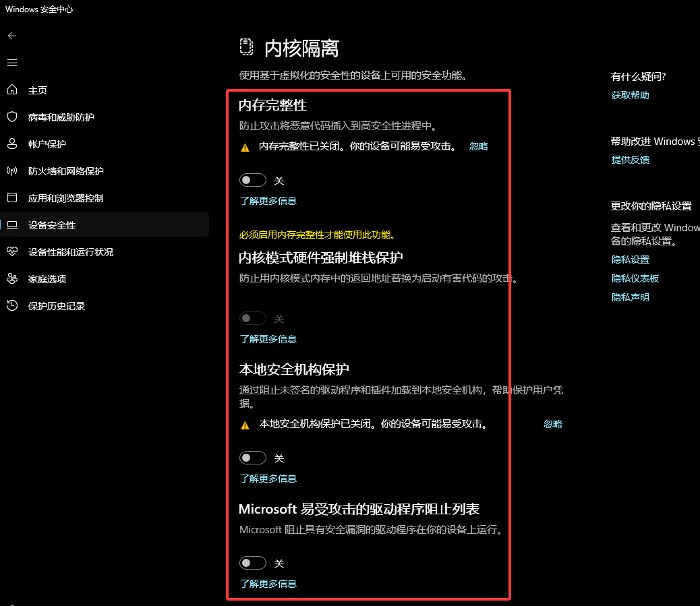
Task: Enable the 本地安全机构保护 toggle
Action: pyautogui.click(x=253, y=458)
